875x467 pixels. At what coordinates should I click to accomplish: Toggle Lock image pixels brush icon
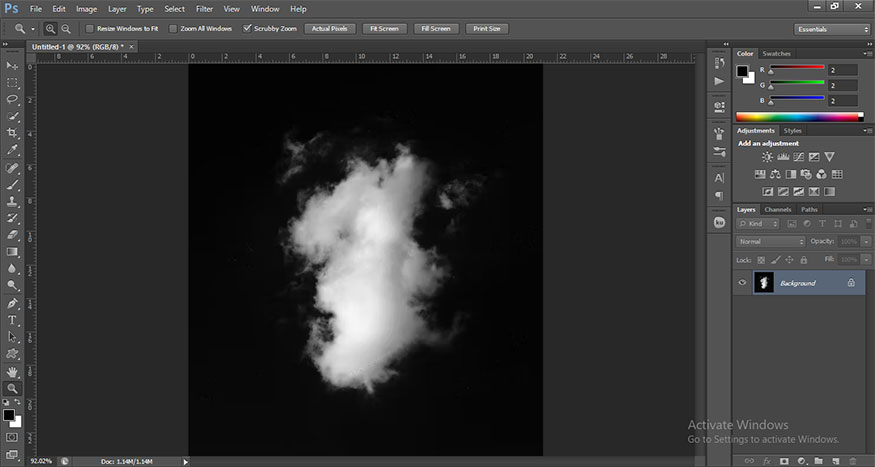point(775,260)
